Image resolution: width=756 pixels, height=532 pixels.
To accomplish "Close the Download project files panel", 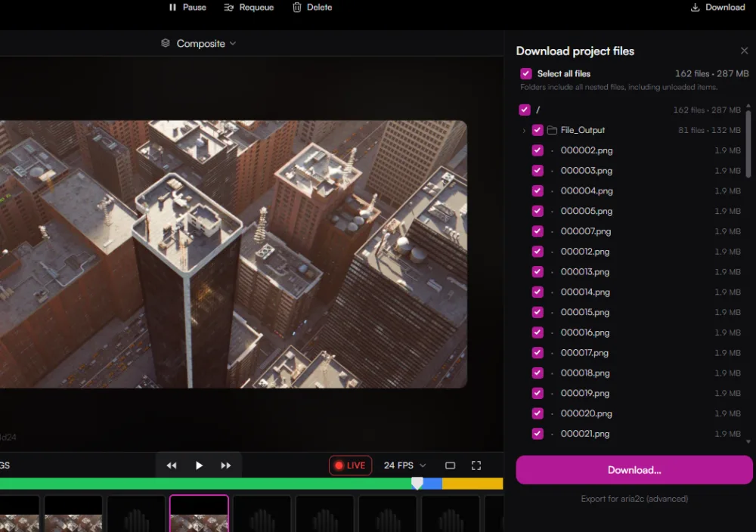I will pos(745,51).
